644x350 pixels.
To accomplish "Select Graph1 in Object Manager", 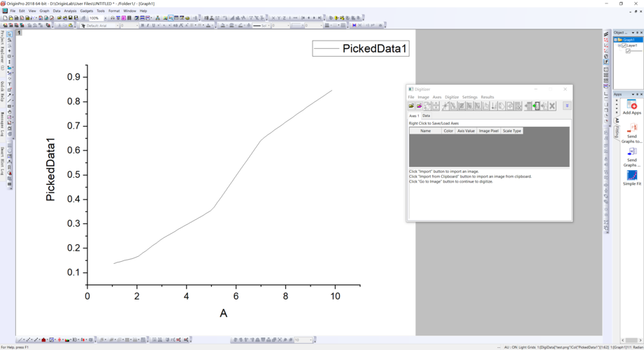I will (629, 40).
